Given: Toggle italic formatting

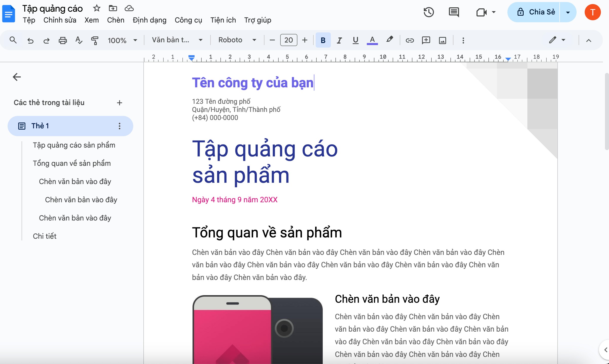Looking at the screenshot, I should pyautogui.click(x=339, y=40).
